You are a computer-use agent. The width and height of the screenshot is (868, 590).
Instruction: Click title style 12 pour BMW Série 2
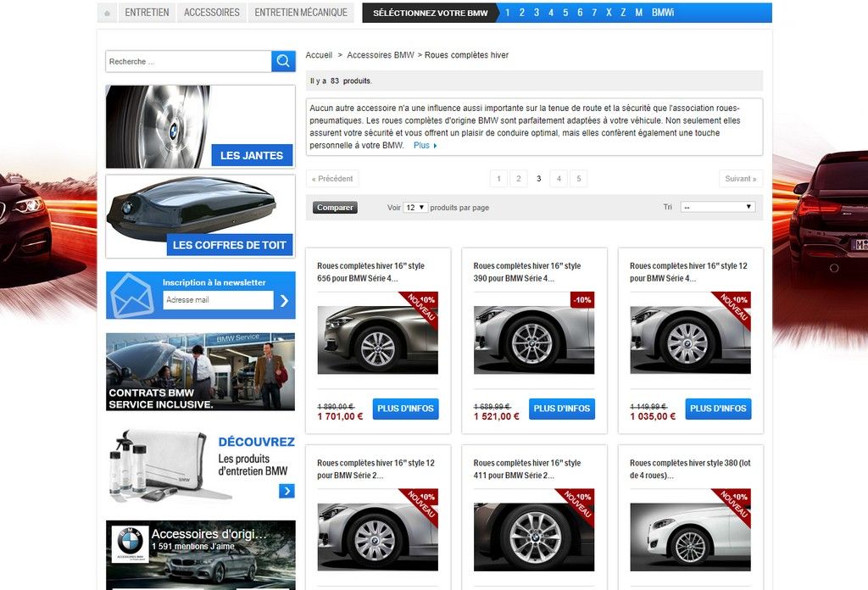pos(376,469)
